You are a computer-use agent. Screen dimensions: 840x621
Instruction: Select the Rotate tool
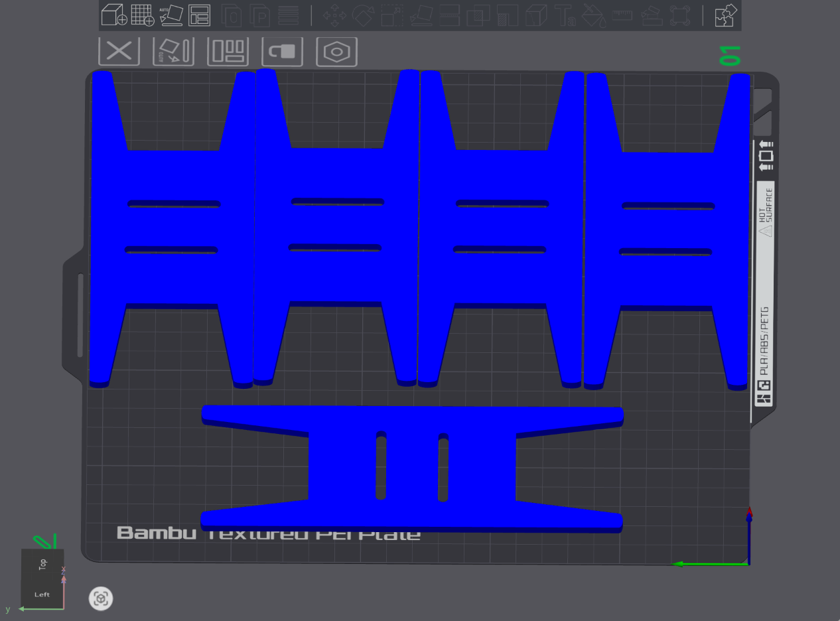pos(364,15)
